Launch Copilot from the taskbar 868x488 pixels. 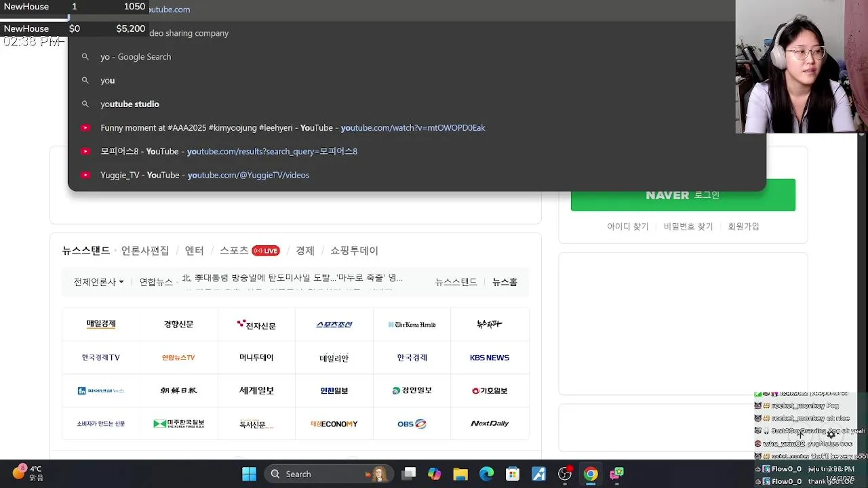435,474
